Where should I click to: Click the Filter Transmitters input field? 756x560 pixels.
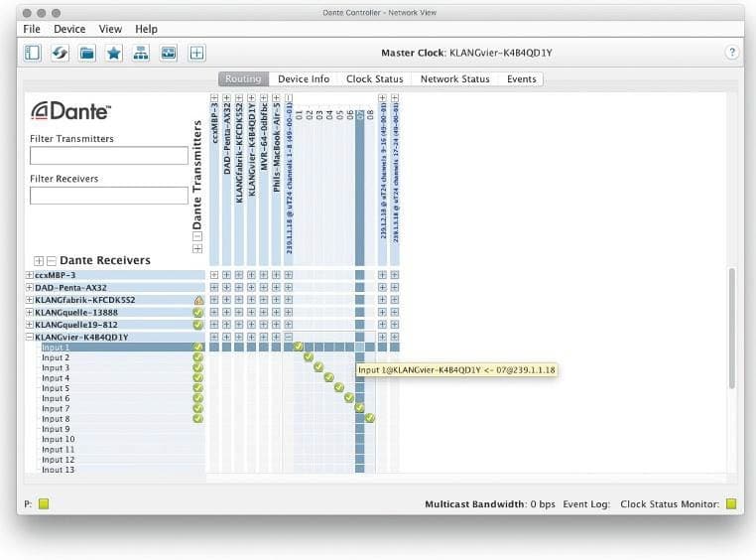(x=109, y=156)
